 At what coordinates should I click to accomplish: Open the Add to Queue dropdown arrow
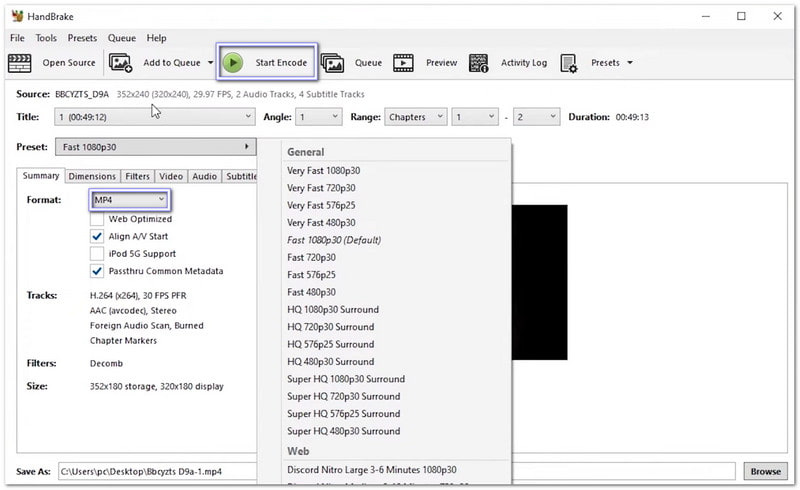click(210, 63)
